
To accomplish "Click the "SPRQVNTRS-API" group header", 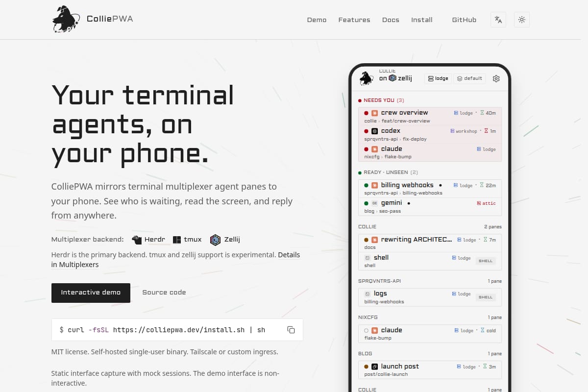I will pyautogui.click(x=380, y=281).
